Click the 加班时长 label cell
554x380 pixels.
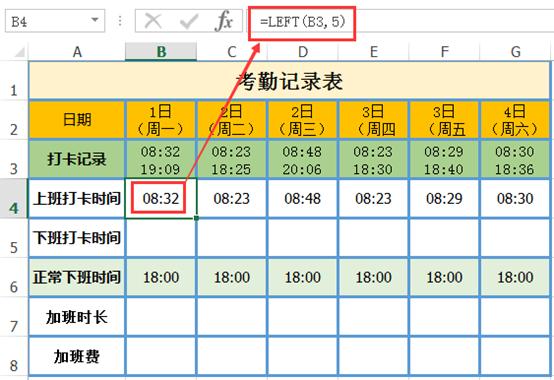pos(77,317)
